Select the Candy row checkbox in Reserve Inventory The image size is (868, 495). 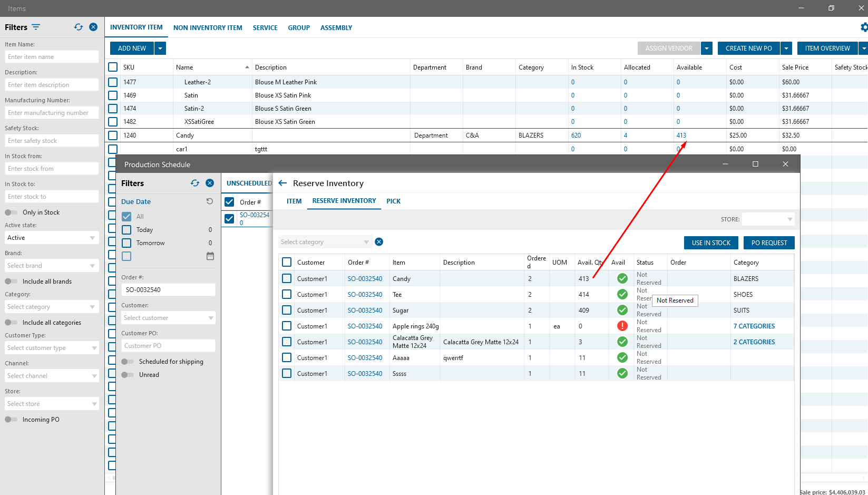tap(287, 278)
